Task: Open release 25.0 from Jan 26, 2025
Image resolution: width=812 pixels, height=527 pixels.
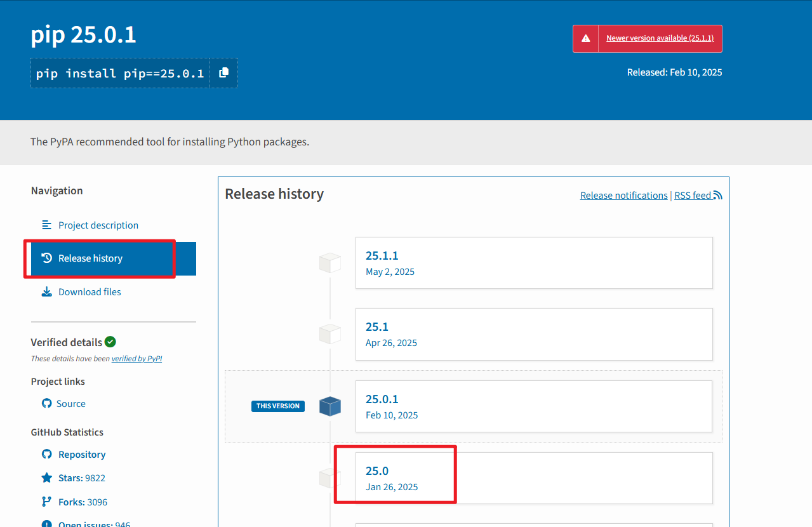Action: click(x=534, y=478)
